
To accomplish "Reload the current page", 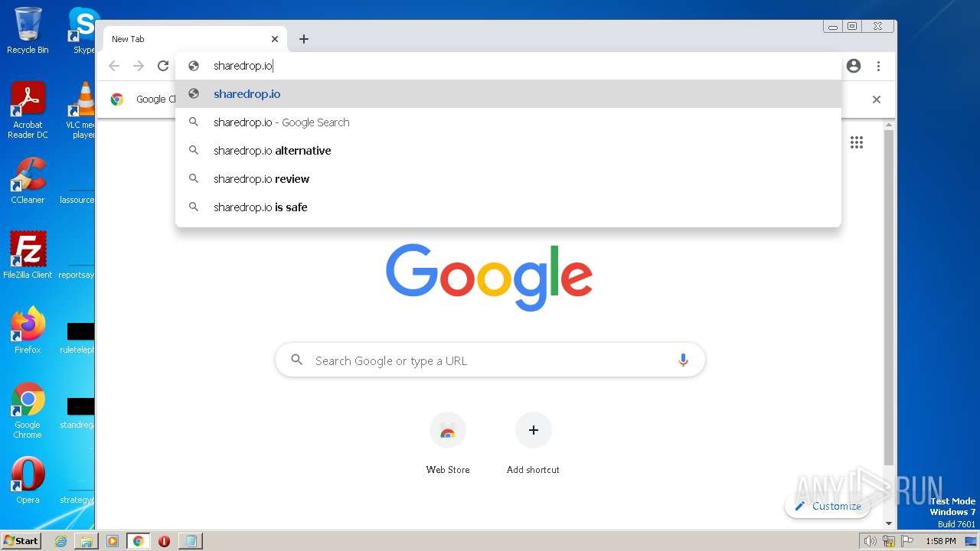I will [163, 66].
